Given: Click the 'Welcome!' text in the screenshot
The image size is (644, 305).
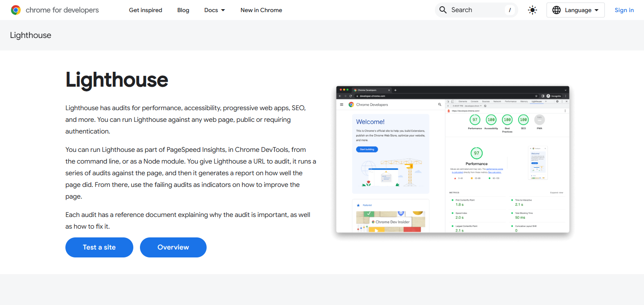Looking at the screenshot, I should pyautogui.click(x=370, y=122).
